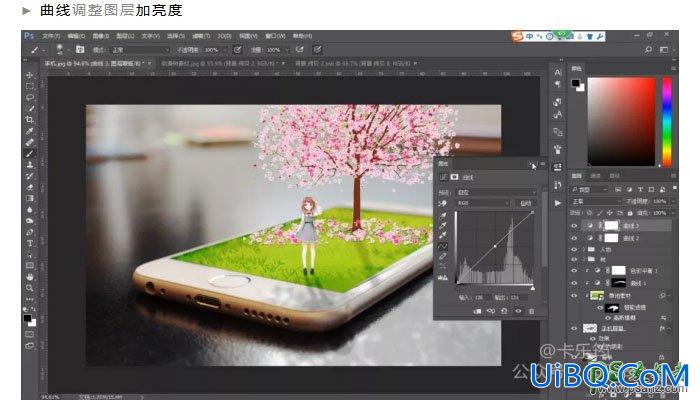Hide the top Curves 3 layer
Viewport: 700px width, 400px height.
[574, 226]
